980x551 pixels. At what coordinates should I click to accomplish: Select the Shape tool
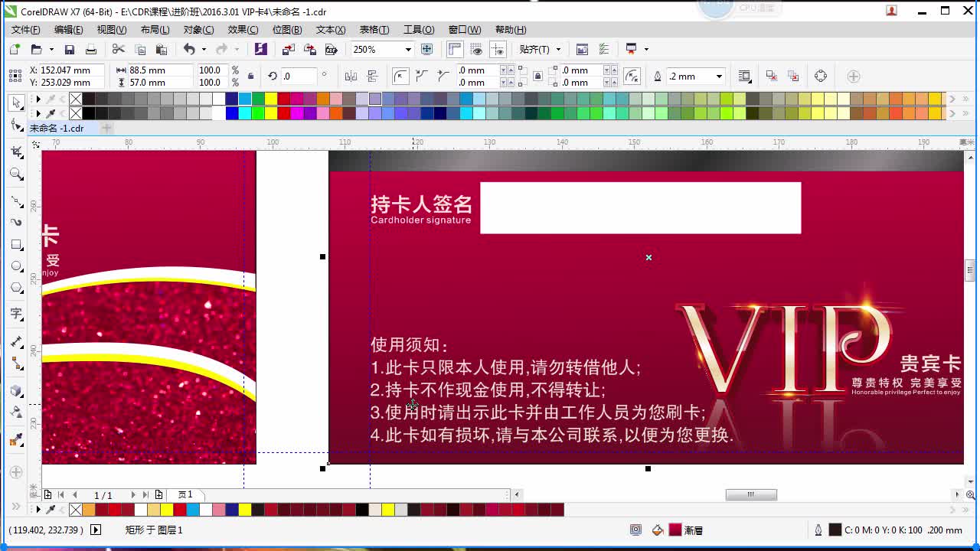(x=17, y=124)
